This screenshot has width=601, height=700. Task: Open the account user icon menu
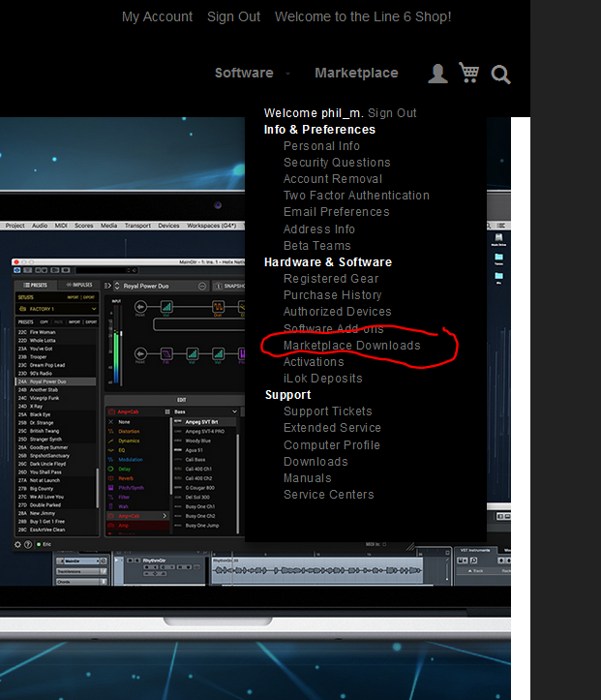[437, 74]
